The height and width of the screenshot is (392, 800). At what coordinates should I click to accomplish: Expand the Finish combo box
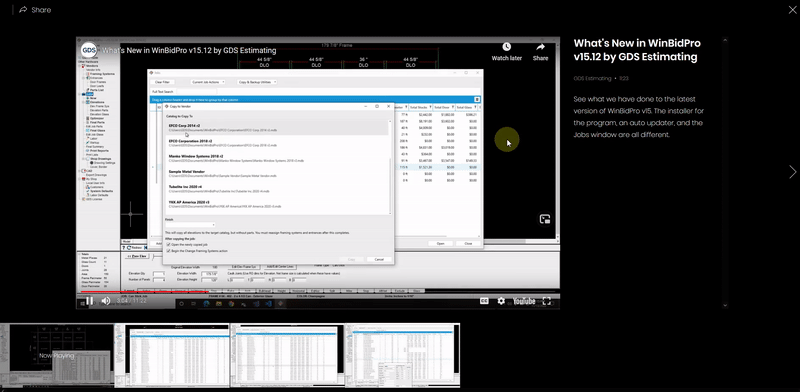(x=190, y=225)
